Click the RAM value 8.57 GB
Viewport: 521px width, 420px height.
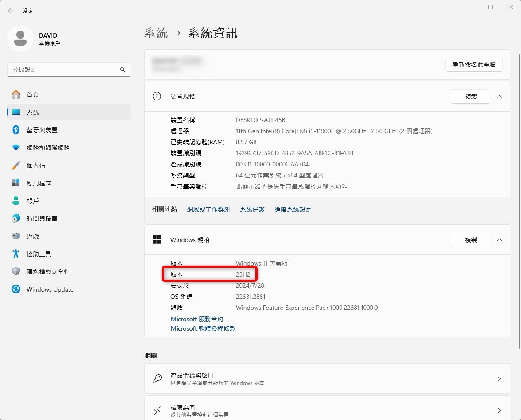(x=246, y=142)
